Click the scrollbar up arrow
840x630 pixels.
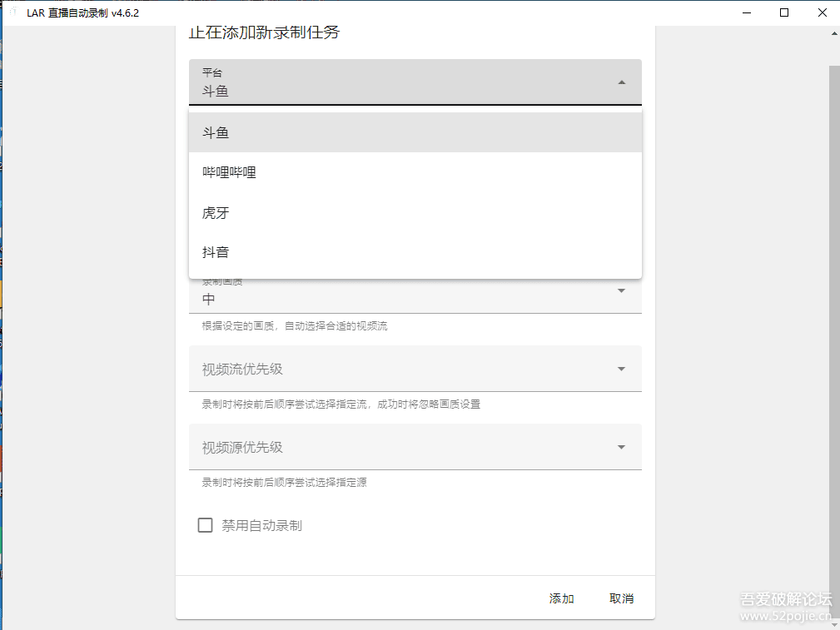835,33
